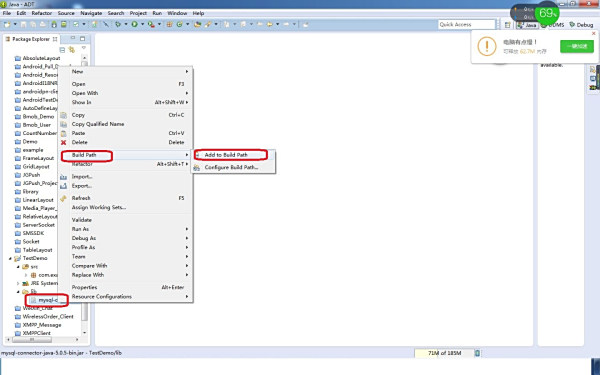The image size is (600, 375).
Task: Click the green one-key speed-up button
Action: (x=577, y=46)
